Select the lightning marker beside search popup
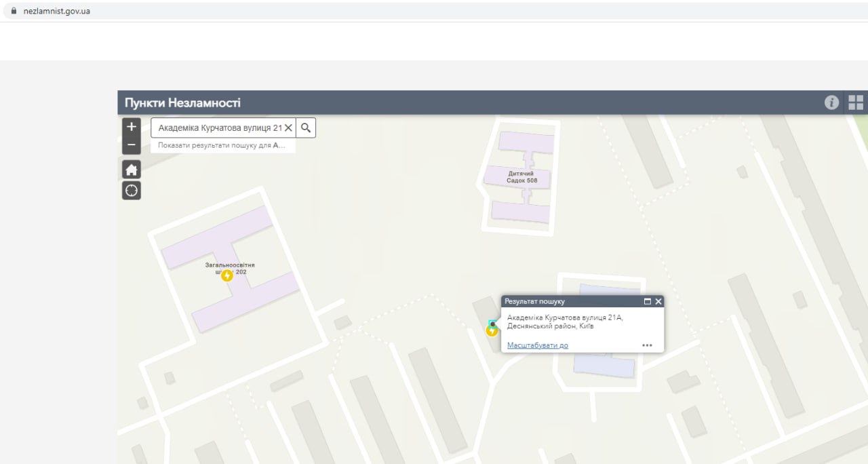The height and width of the screenshot is (464, 868). (492, 331)
